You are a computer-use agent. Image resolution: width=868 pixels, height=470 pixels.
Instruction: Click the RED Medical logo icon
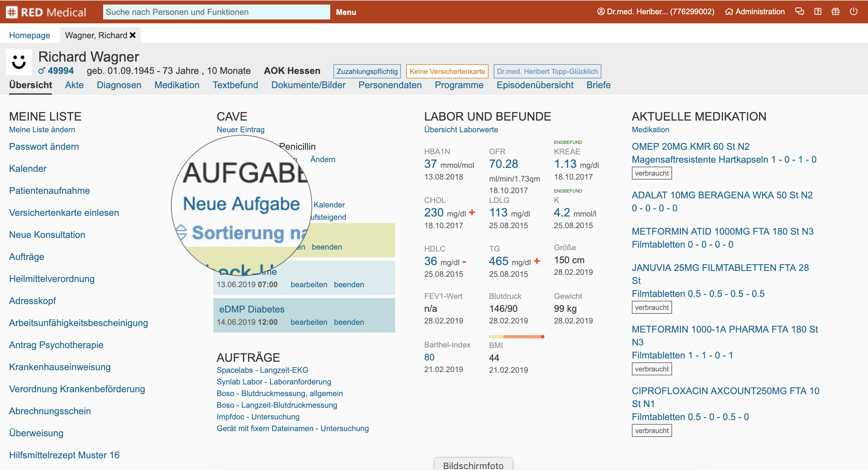(x=11, y=12)
